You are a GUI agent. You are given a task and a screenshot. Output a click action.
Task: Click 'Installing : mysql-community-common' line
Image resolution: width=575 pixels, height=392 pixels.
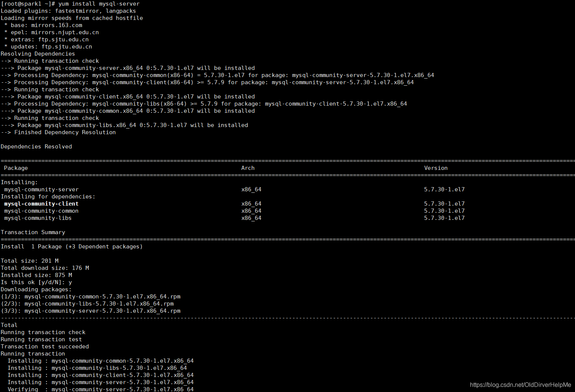point(100,361)
